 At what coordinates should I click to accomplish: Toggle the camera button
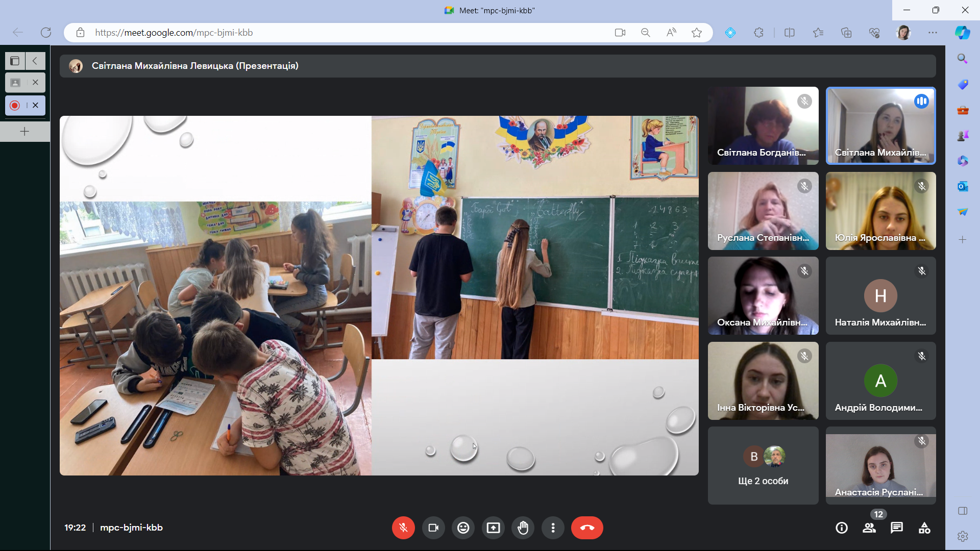(433, 528)
